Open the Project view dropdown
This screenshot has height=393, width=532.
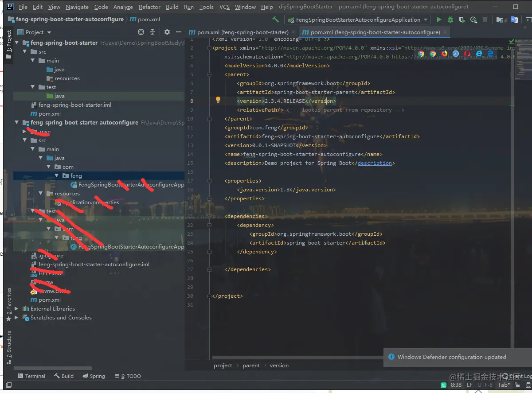pyautogui.click(x=35, y=32)
